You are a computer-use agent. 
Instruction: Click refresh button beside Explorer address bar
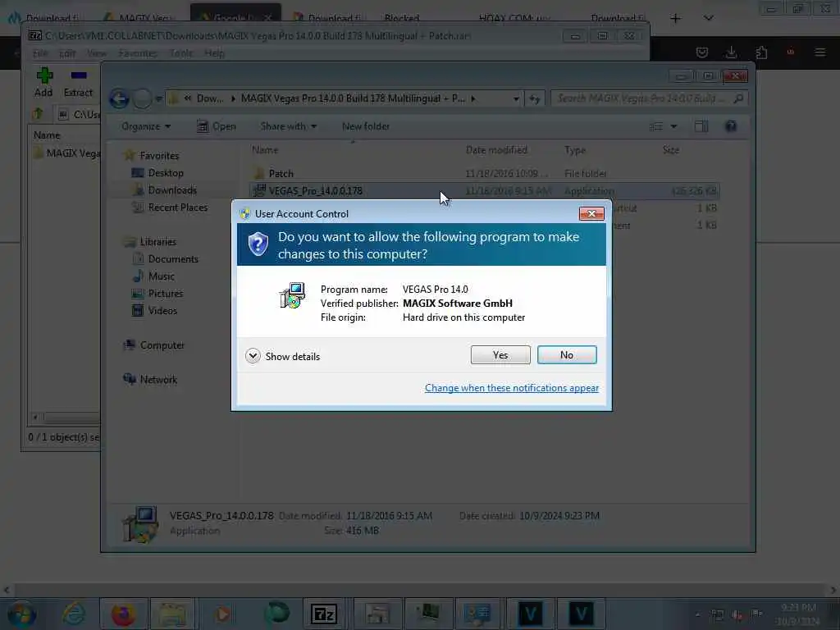pos(535,98)
